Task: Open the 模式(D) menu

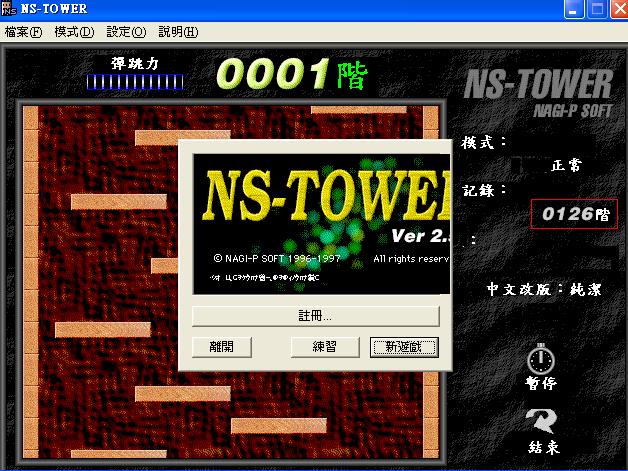Action: (74, 32)
